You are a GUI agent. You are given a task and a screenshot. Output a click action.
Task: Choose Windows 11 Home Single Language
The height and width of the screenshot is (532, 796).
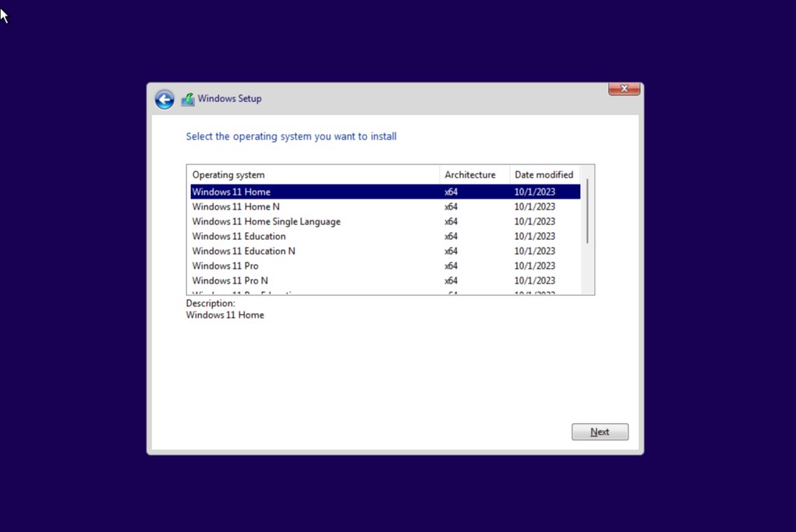[267, 221]
